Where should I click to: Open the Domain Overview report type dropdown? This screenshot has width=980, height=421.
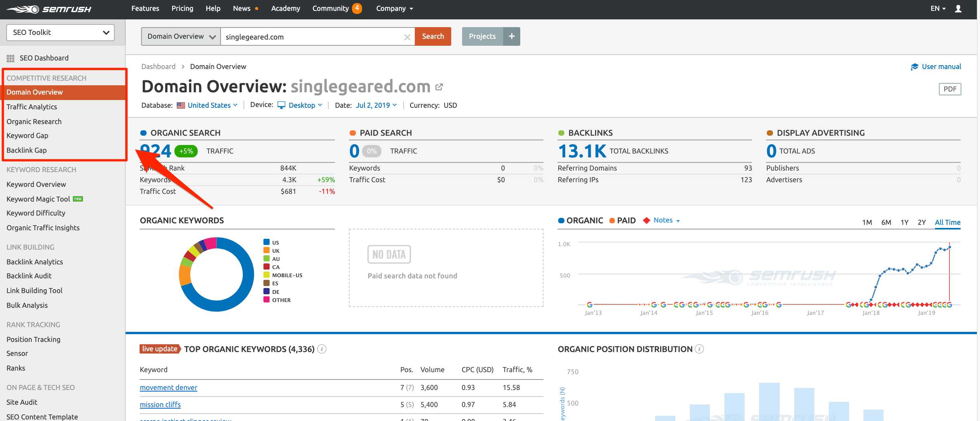coord(181,36)
